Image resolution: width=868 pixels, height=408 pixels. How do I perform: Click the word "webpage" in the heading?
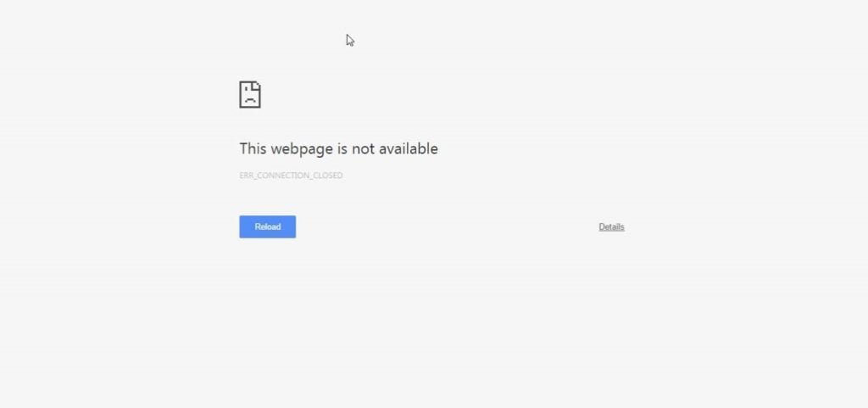[302, 149]
